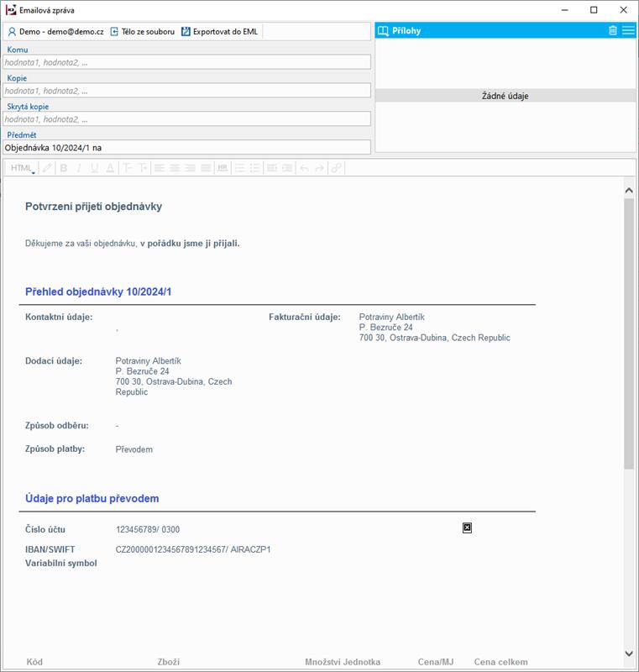
Task: Click the Kontaktní údaje label
Action: 59,318
